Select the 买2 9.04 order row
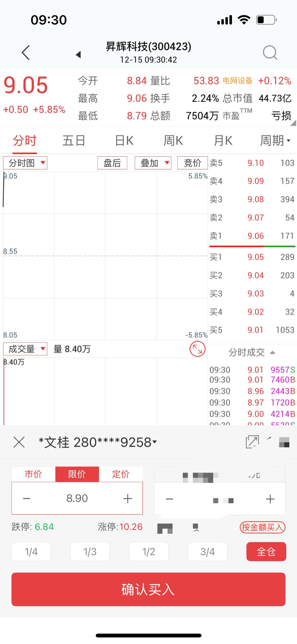297x644 pixels. point(252,275)
